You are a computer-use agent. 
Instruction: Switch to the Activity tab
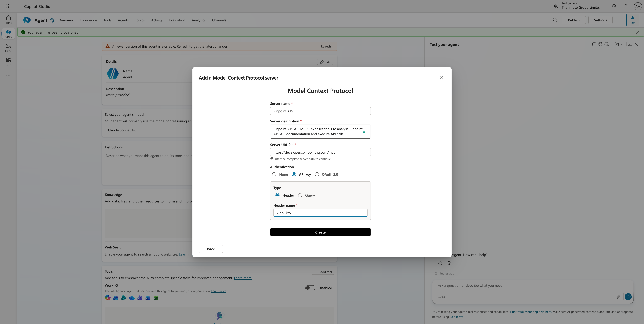tap(157, 20)
